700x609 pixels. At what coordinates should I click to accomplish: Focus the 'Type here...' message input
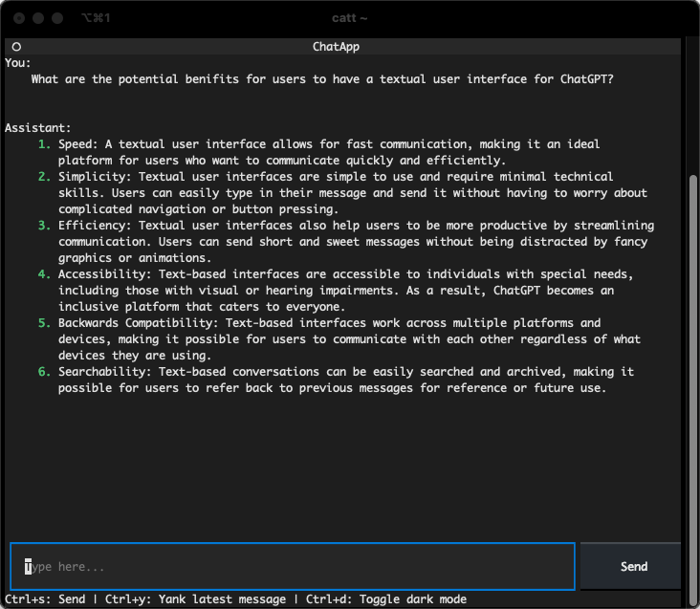(x=292, y=567)
